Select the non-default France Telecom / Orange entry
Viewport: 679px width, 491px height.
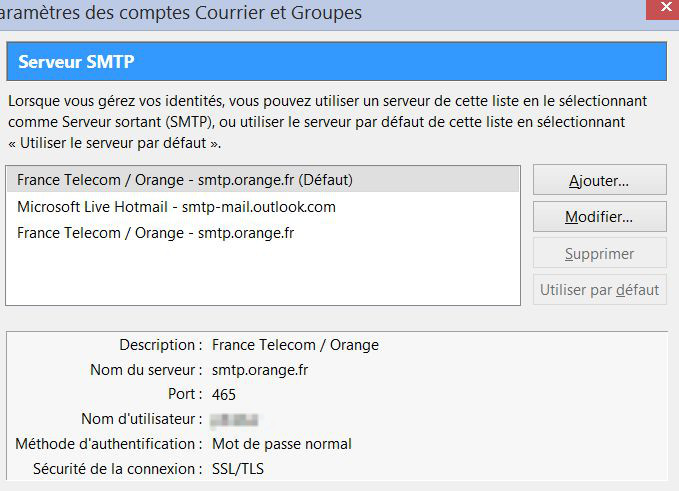(x=155, y=233)
